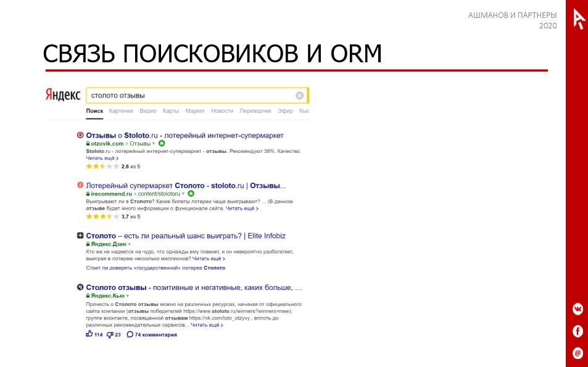Open the Видео tab

coord(147,111)
